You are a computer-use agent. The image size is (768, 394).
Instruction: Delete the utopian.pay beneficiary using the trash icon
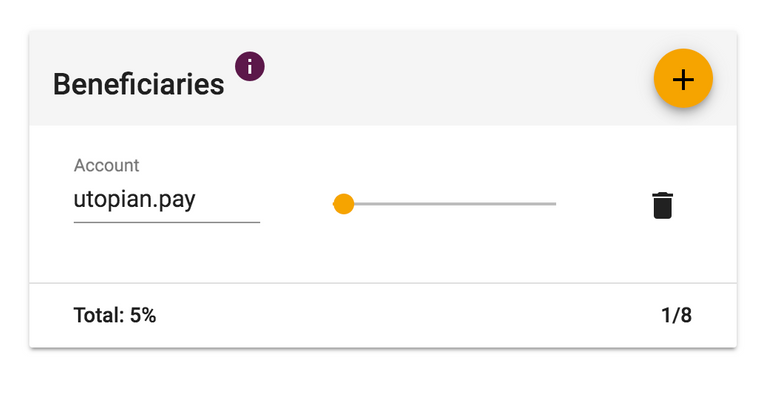[663, 205]
